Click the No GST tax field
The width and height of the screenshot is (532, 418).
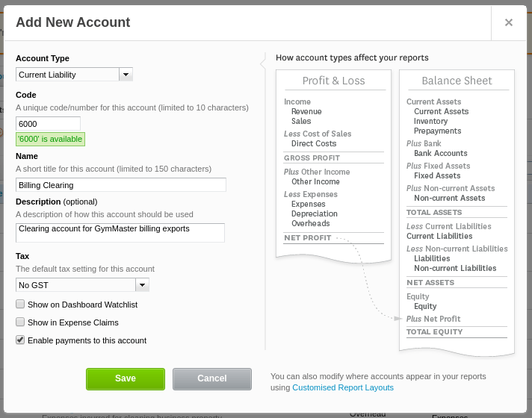pyautogui.click(x=75, y=285)
